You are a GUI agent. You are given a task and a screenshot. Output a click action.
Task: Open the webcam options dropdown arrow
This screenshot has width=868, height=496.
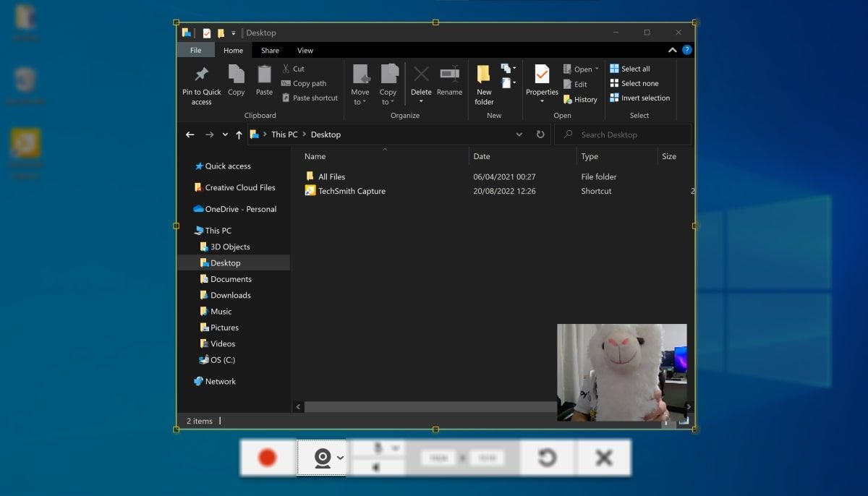[341, 458]
